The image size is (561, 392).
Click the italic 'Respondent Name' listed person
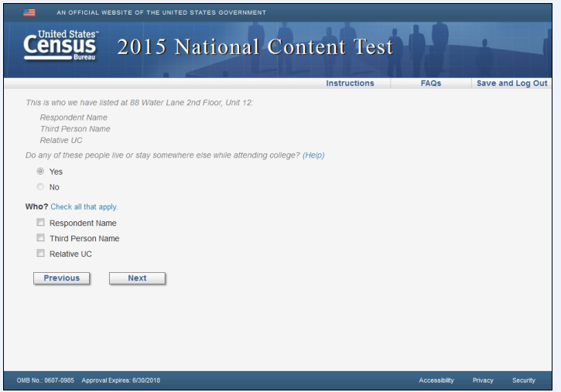click(74, 118)
